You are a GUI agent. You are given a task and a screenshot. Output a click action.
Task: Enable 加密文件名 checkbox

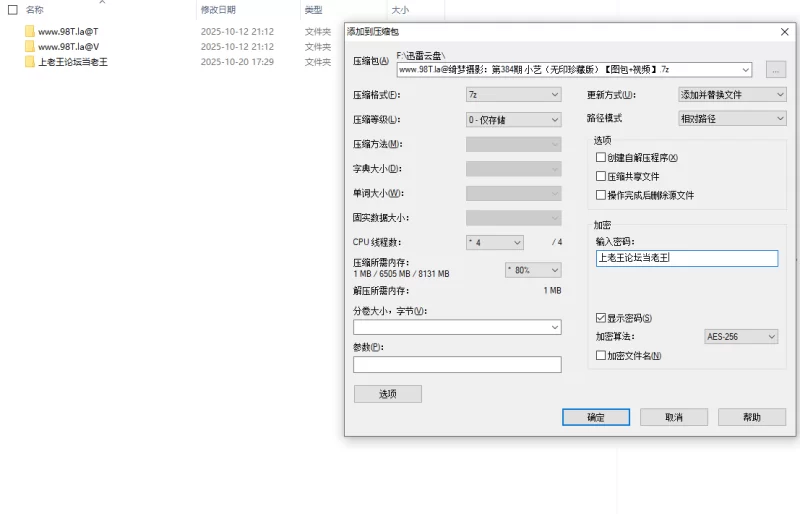[601, 355]
